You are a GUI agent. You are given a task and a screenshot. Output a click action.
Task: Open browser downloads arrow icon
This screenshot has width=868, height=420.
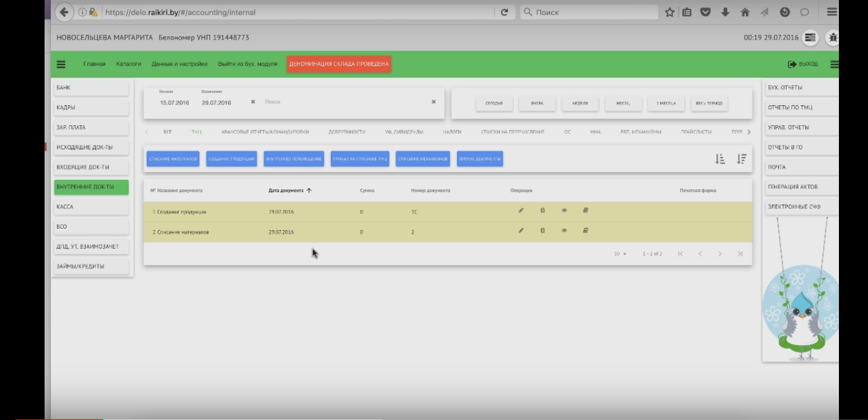(x=725, y=12)
